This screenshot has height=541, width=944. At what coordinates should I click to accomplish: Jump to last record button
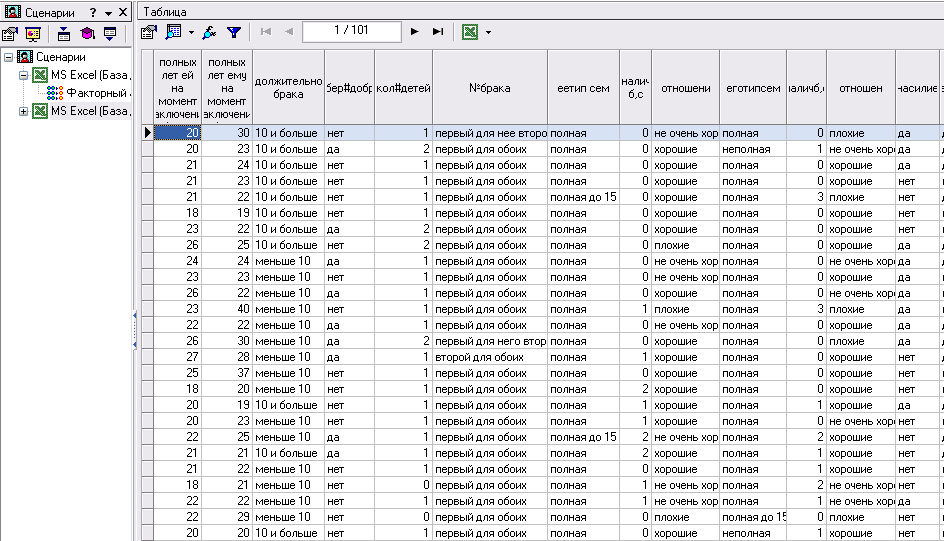coord(438,32)
